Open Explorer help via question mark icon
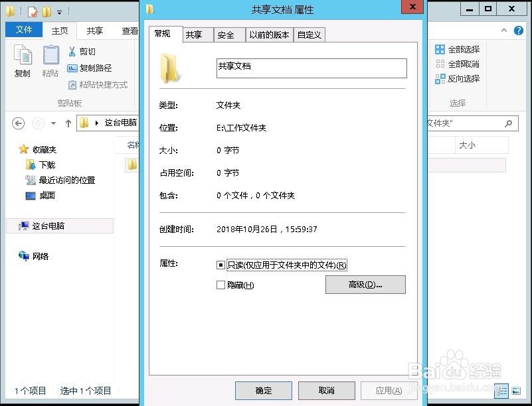The width and height of the screenshot is (532, 406). tap(519, 30)
